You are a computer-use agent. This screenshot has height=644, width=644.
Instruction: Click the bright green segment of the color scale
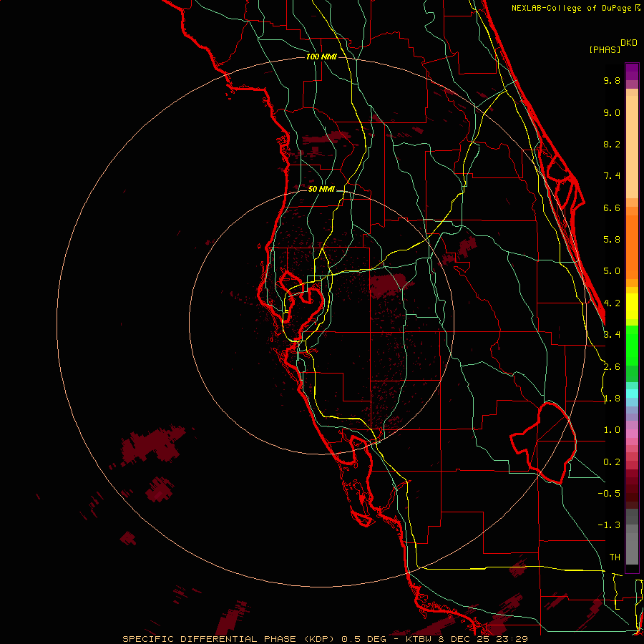632,344
